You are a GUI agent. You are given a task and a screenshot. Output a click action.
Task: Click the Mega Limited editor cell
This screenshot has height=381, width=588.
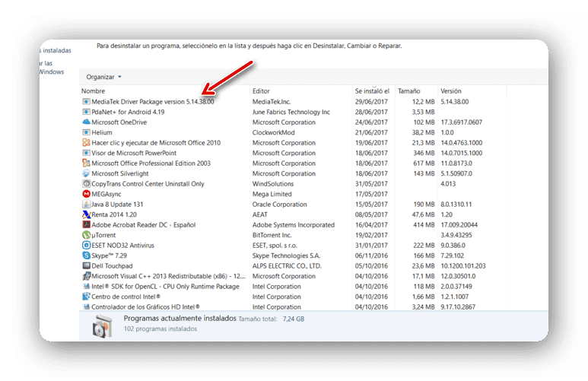coord(272,194)
